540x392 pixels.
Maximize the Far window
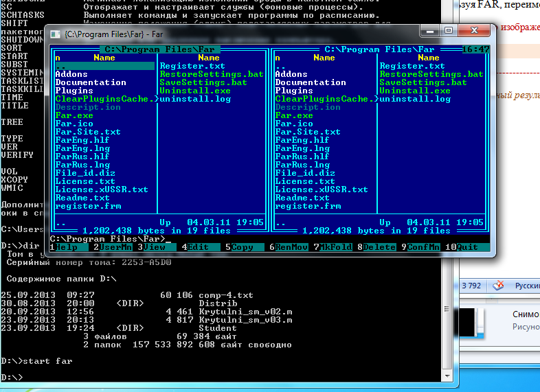click(449, 30)
